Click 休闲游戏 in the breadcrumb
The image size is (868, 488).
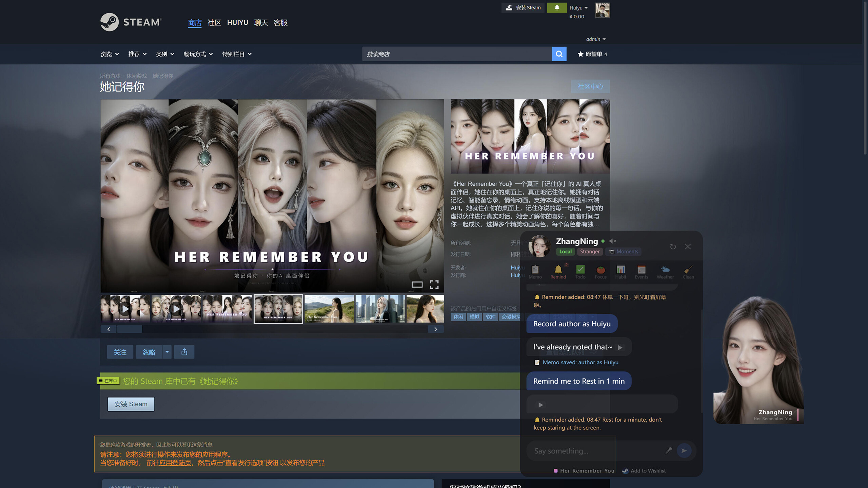137,76
